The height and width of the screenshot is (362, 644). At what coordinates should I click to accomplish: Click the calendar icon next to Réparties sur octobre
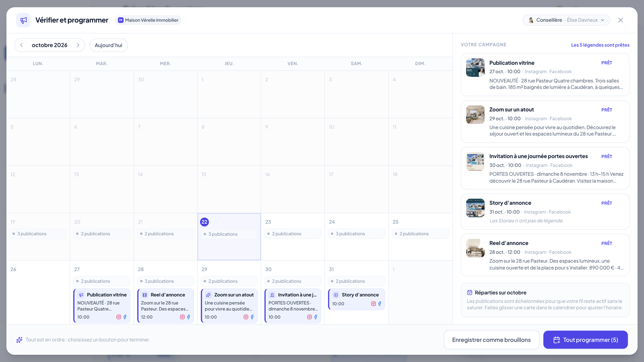point(470,292)
